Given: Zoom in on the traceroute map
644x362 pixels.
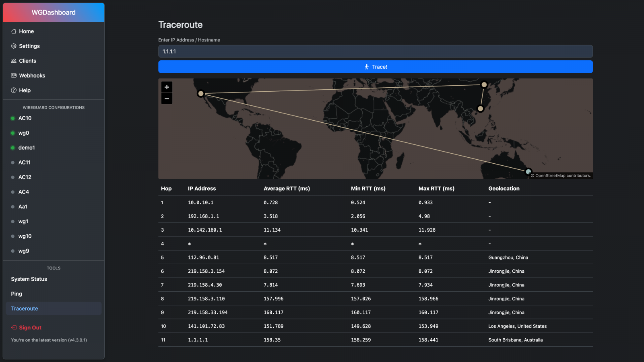Looking at the screenshot, I should [167, 87].
